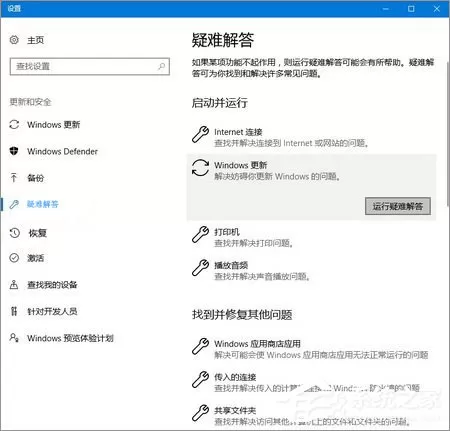Expand the 传入的连接 troubleshooter
450x431 pixels.
(x=312, y=382)
